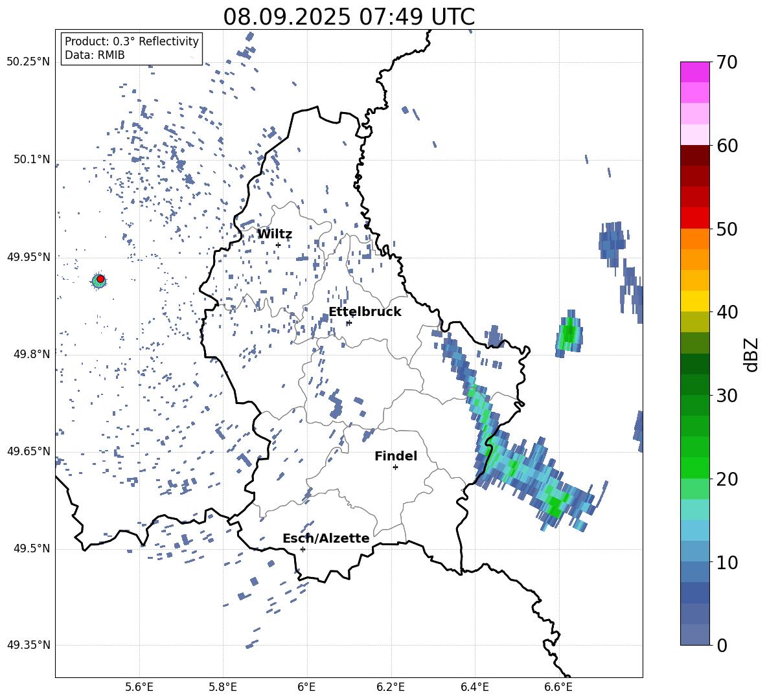
Task: Click the 49.5°N latitude label
Action: (x=31, y=548)
